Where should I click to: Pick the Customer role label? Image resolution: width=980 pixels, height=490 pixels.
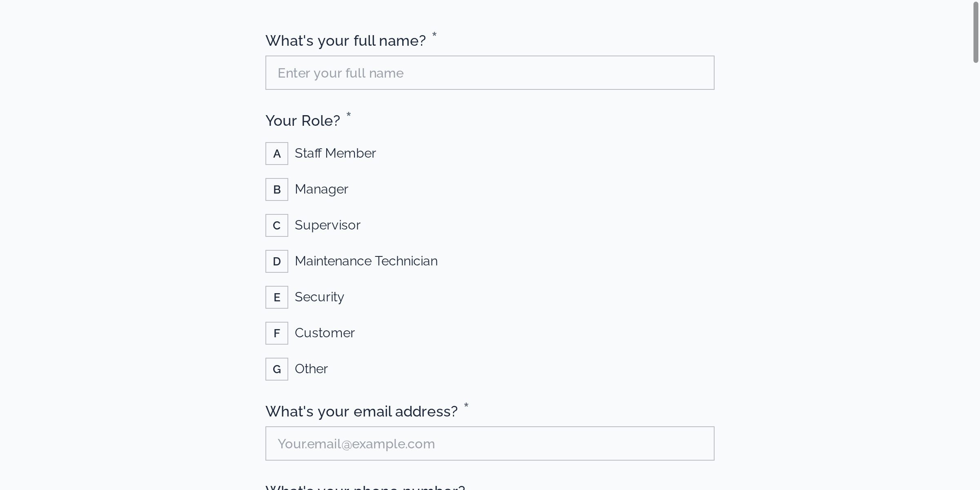325,333
